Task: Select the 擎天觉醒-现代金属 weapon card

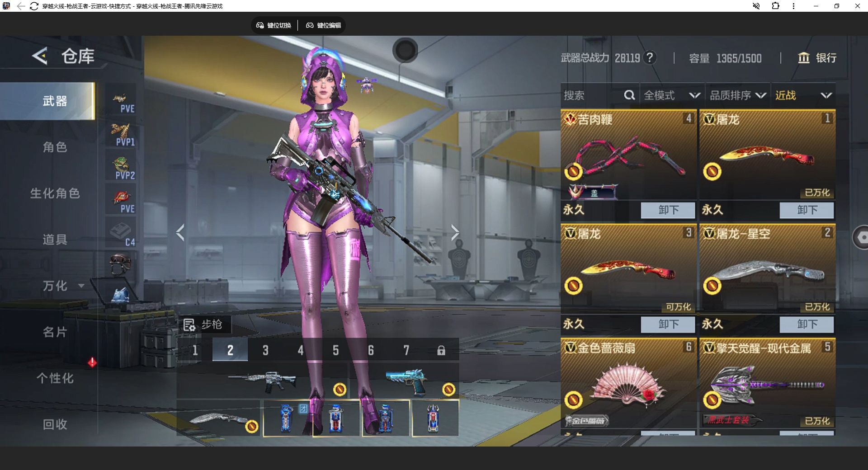Action: [x=767, y=383]
